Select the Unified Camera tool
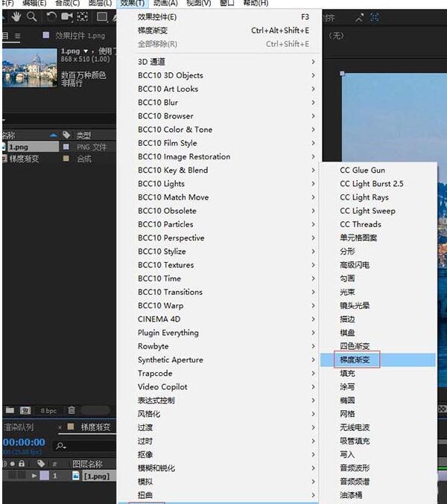Image resolution: width=447 pixels, height=504 pixels. click(67, 16)
